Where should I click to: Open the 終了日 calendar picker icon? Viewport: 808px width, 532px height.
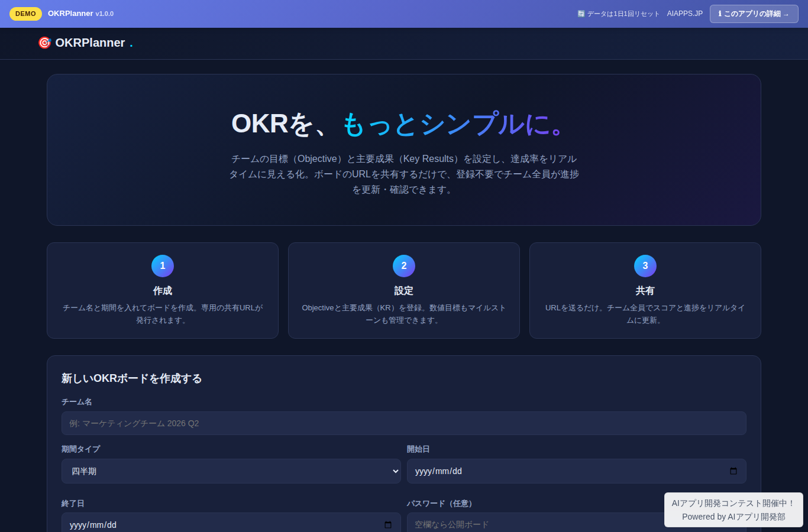(388, 525)
